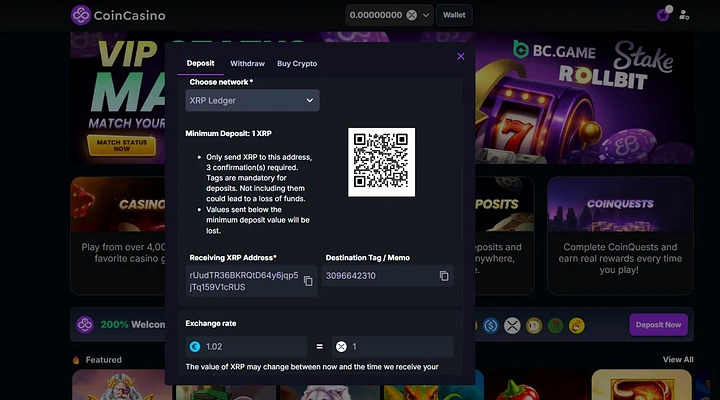Click the euro currency icon in exchange rate
Screen dimensions: 720x400
195,347
